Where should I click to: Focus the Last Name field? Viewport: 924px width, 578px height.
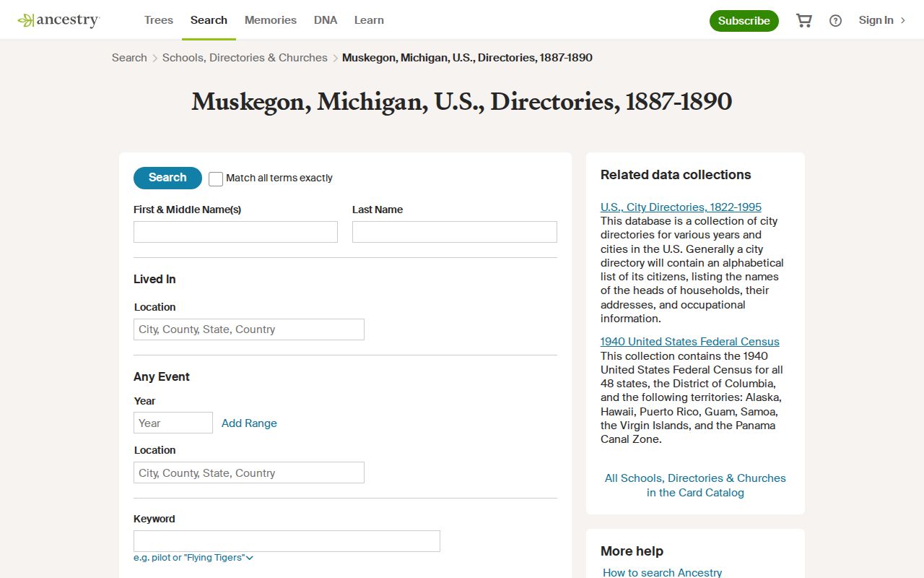point(455,232)
